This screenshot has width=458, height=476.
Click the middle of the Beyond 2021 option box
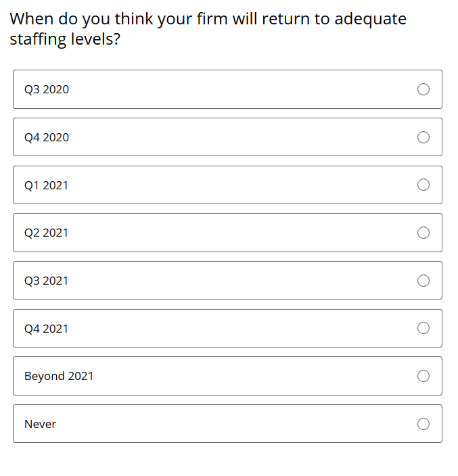227,376
